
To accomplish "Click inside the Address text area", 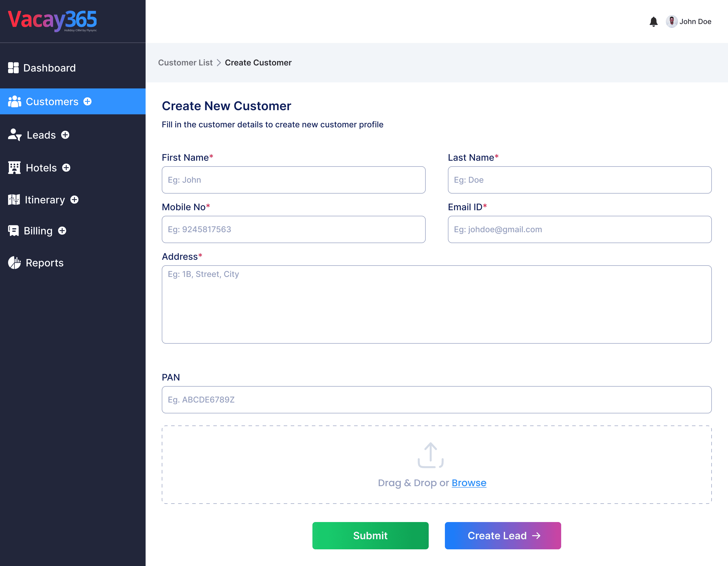I will pyautogui.click(x=437, y=304).
